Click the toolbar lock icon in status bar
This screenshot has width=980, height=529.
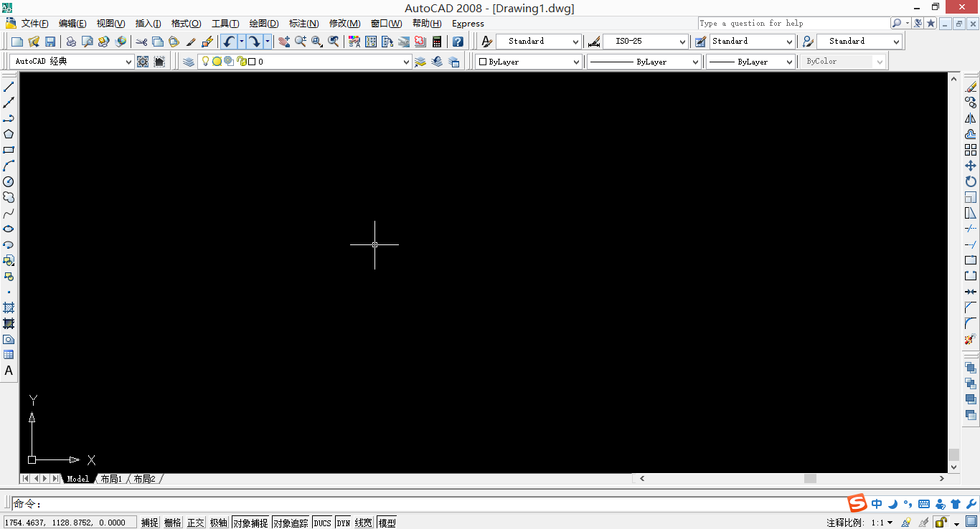pos(941,523)
